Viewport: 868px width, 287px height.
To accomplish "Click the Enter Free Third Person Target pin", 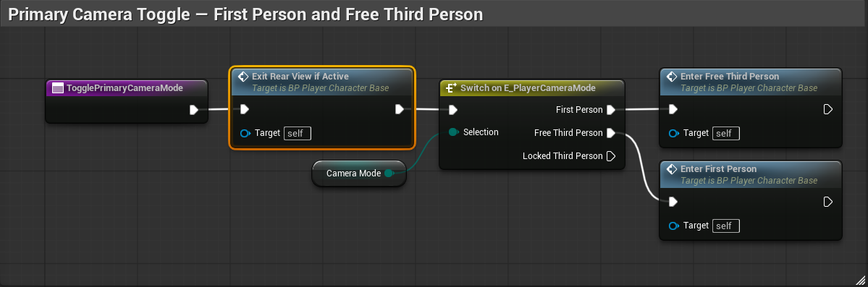I will (x=674, y=133).
